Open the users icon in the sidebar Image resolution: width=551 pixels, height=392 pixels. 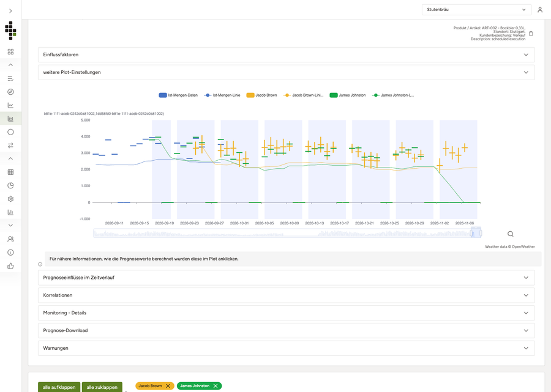[10, 239]
